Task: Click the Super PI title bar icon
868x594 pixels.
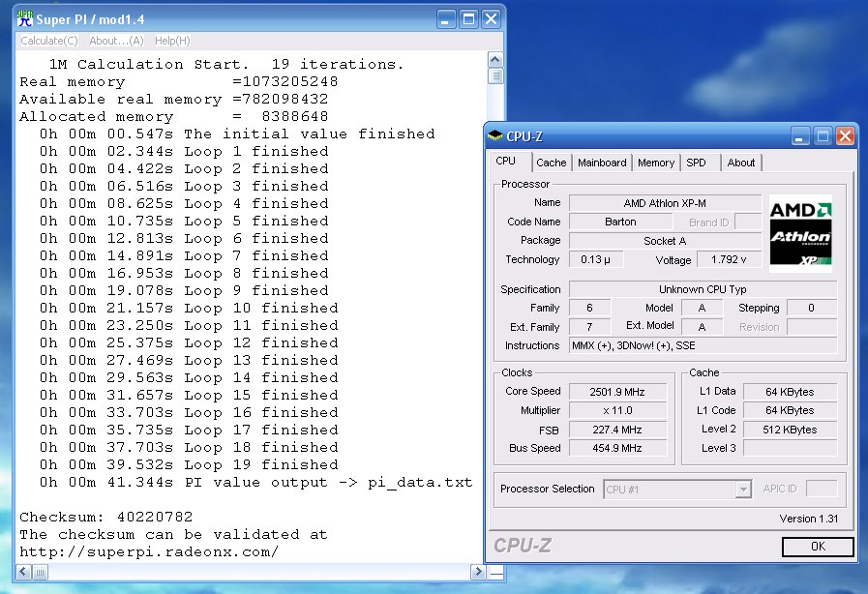Action: (25, 19)
